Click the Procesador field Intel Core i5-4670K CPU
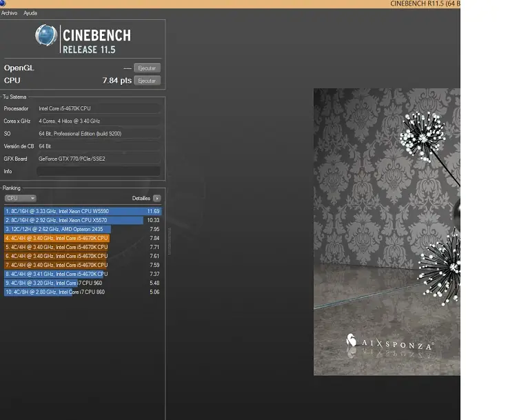The image size is (517, 420). coord(99,108)
